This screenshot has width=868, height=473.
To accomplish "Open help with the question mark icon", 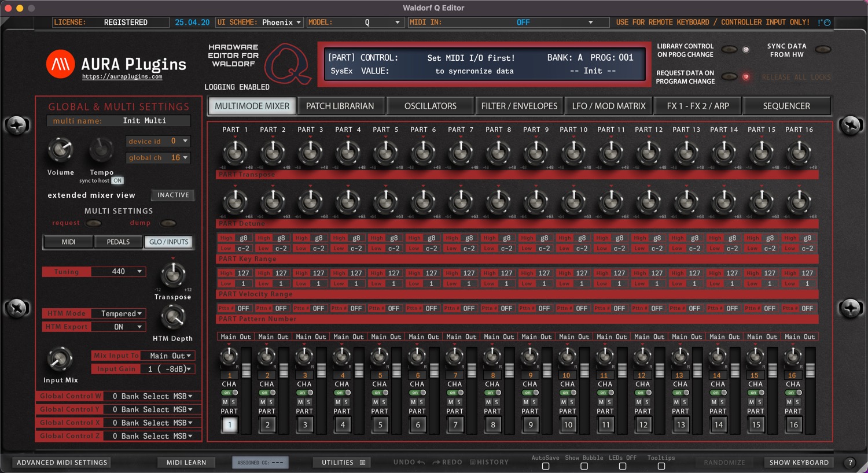I will pyautogui.click(x=850, y=463).
